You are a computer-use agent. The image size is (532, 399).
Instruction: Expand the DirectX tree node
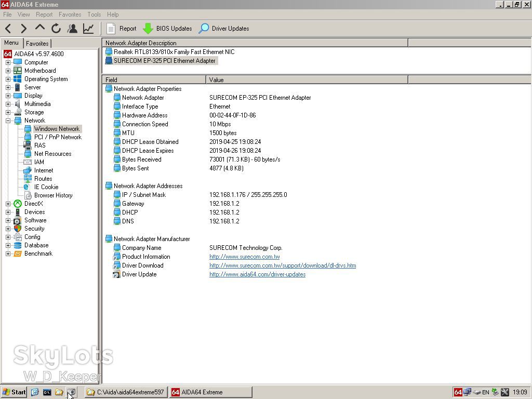point(8,204)
